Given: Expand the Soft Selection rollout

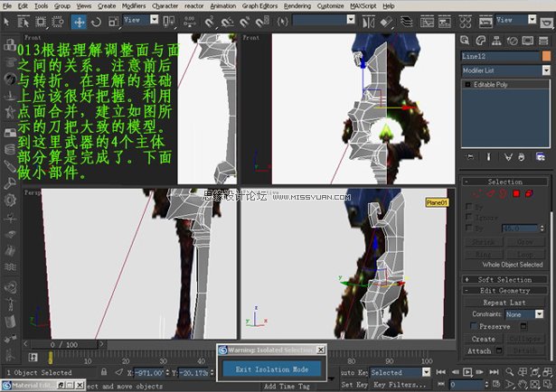Looking at the screenshot, I should pos(504,279).
